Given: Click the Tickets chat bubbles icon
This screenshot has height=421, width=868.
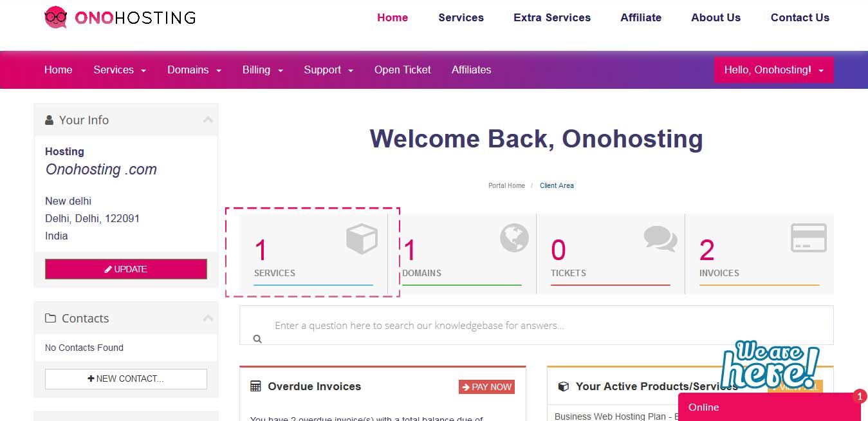Looking at the screenshot, I should tap(660, 239).
